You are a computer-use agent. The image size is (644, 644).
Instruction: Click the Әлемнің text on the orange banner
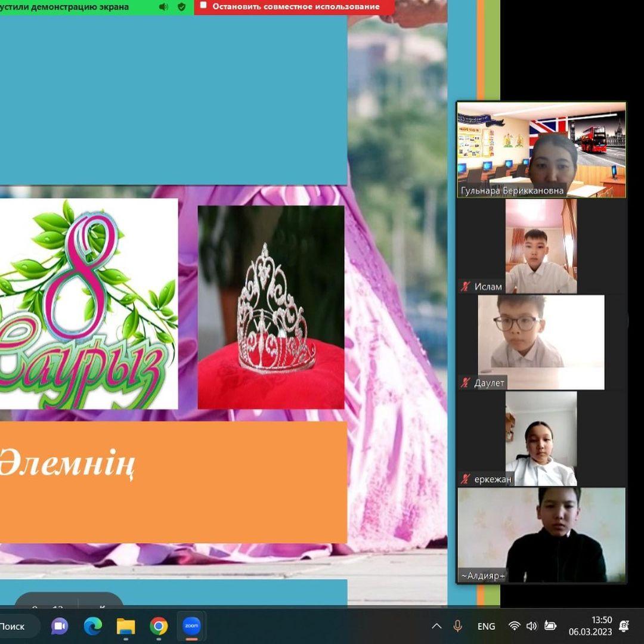tap(67, 464)
